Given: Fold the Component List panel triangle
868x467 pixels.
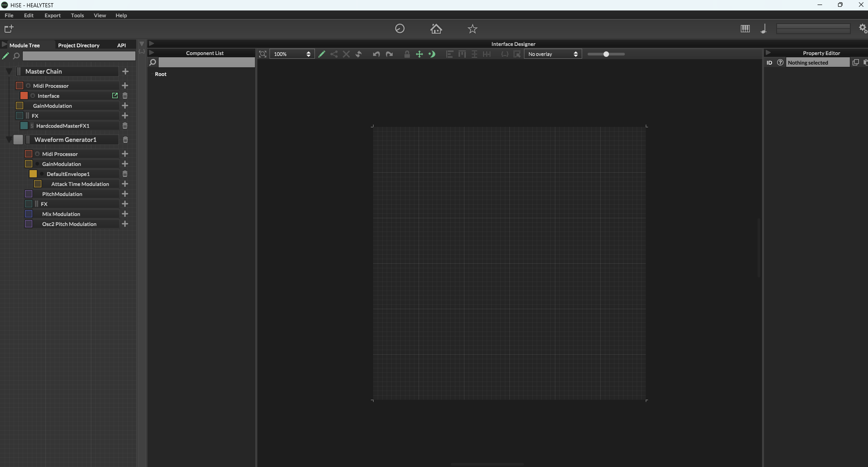Looking at the screenshot, I should click(x=152, y=53).
